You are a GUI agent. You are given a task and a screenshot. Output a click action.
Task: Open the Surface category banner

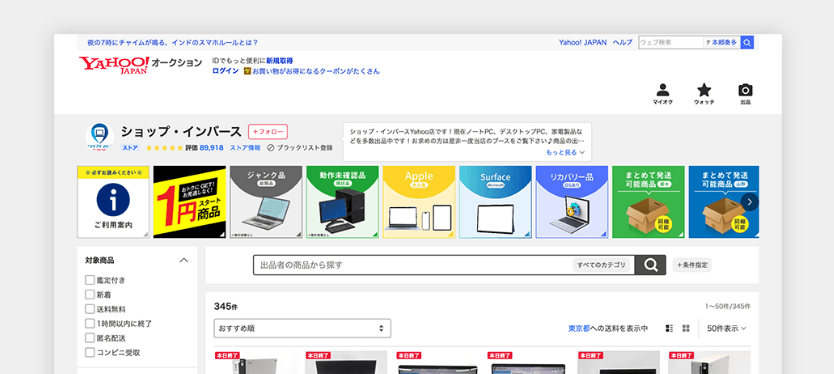pos(495,202)
